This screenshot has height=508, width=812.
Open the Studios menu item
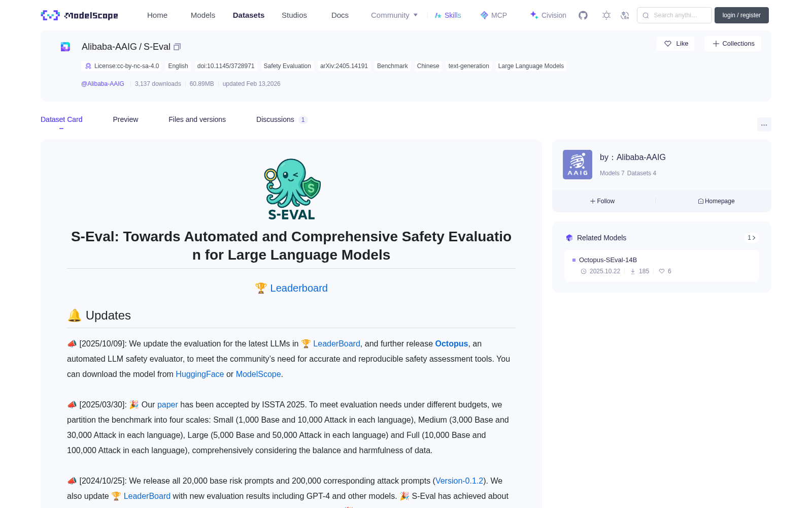click(x=294, y=15)
